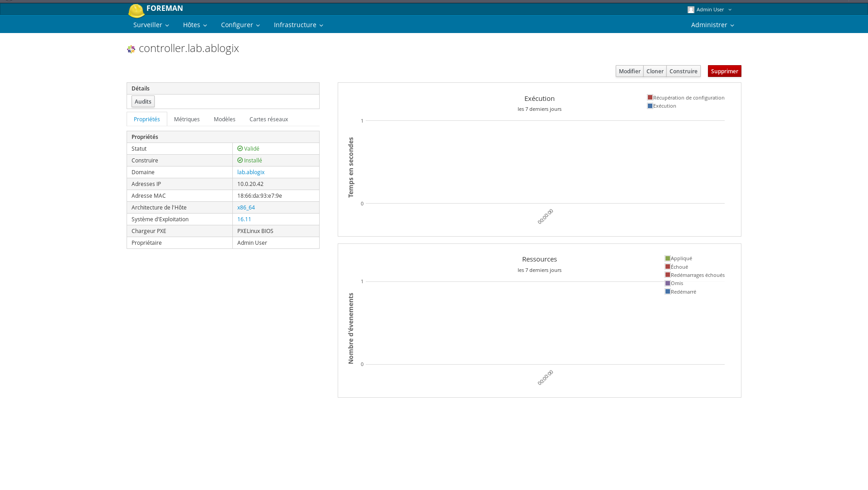This screenshot has height=490, width=868.
Task: Switch to the Cartes réseaux tab
Action: click(269, 119)
